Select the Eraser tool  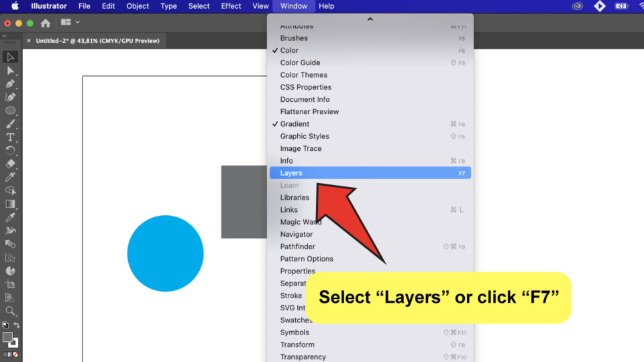coord(10,164)
